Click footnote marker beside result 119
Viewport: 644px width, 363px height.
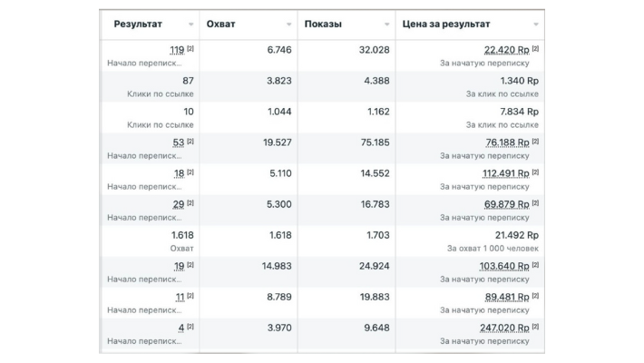(190, 48)
